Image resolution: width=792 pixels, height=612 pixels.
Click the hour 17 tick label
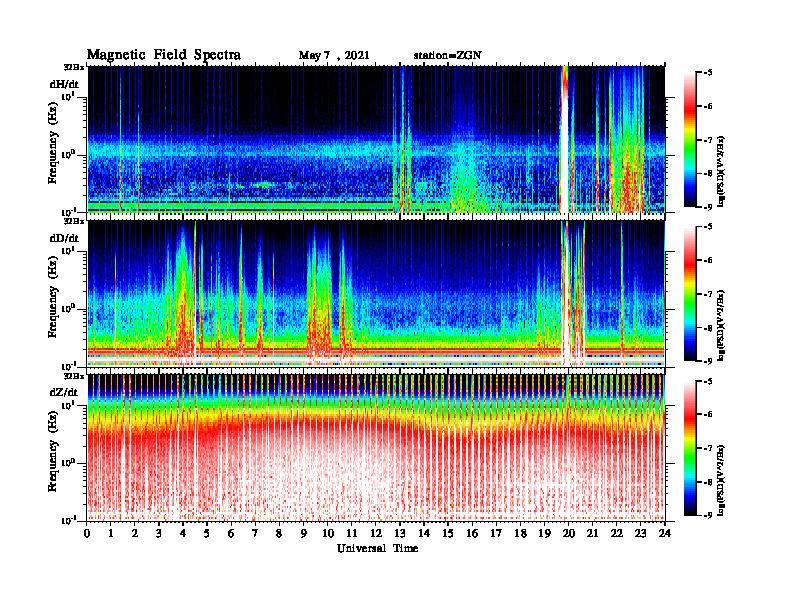496,533
